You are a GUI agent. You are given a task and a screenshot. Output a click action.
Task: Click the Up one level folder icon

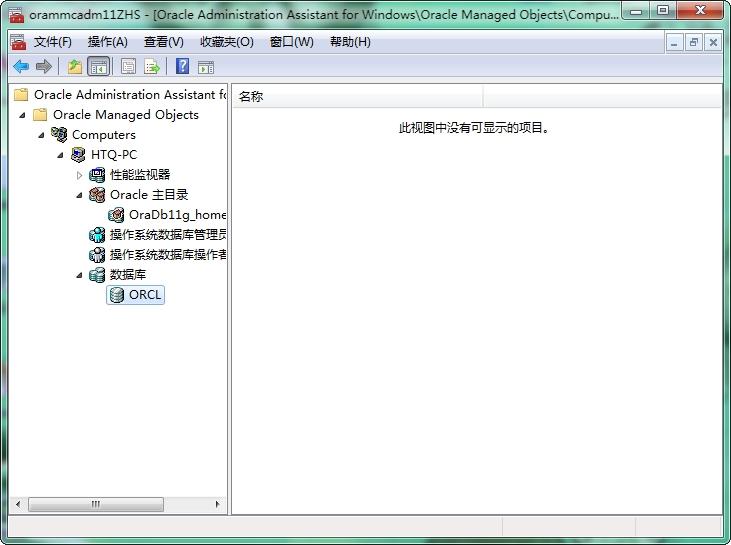click(x=75, y=67)
